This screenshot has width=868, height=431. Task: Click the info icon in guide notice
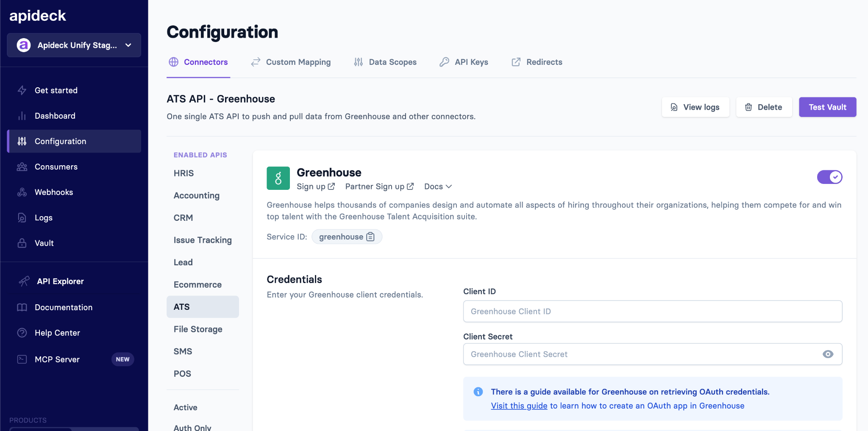click(x=478, y=392)
